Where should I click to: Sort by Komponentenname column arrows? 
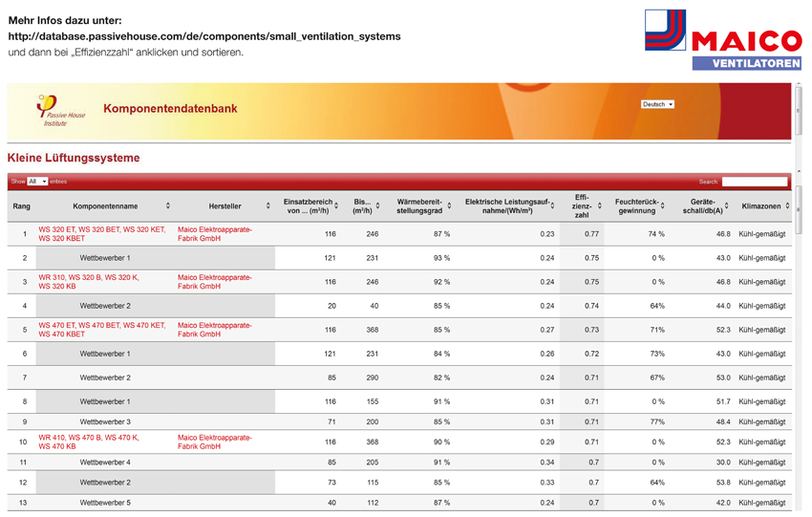pyautogui.click(x=168, y=205)
